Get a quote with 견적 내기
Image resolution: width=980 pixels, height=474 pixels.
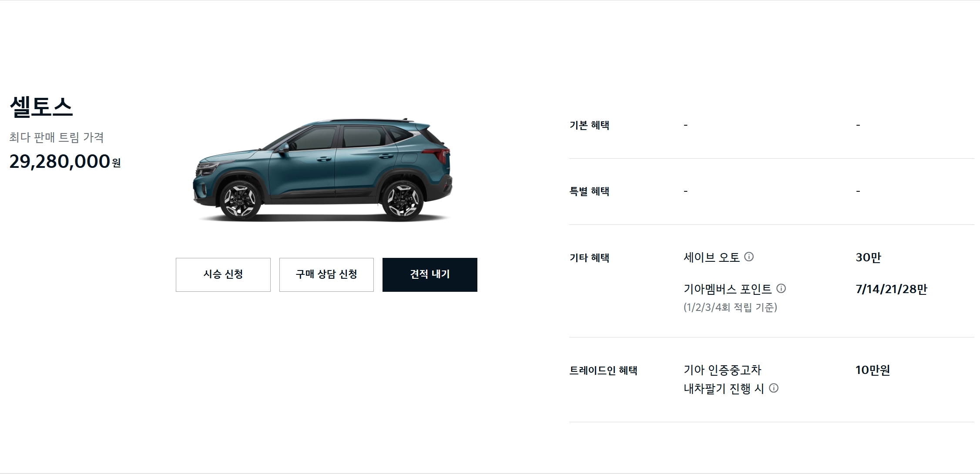tap(430, 275)
